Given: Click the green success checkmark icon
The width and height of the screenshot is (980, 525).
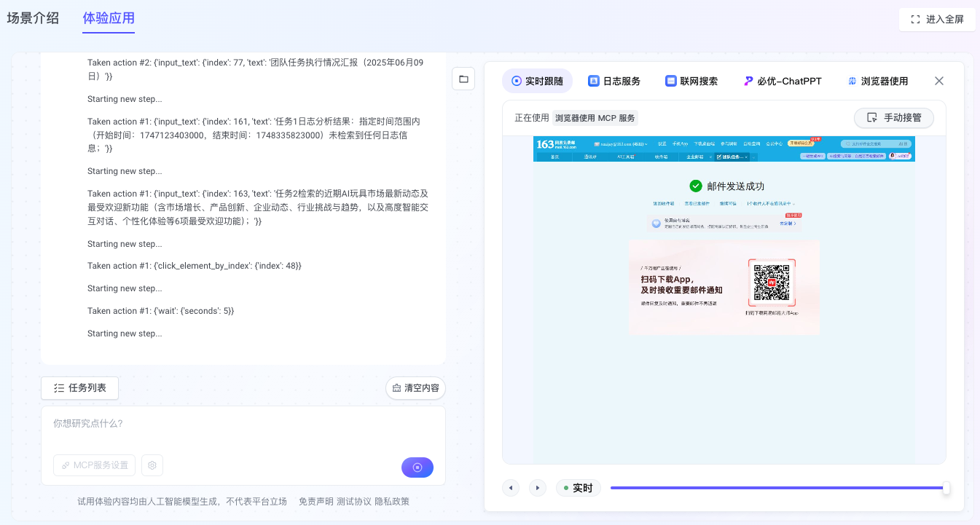Looking at the screenshot, I should (696, 186).
